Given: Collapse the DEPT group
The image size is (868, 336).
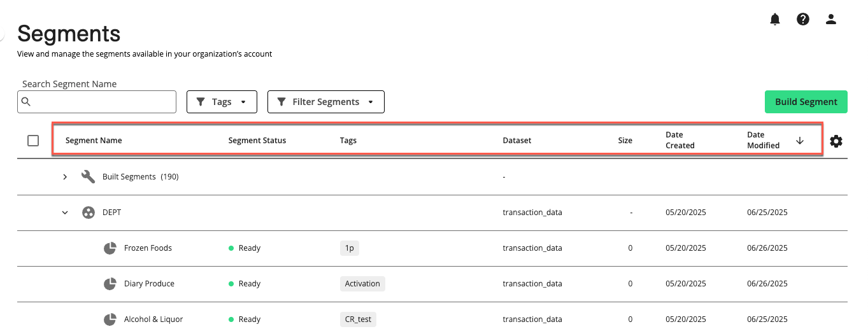Looking at the screenshot, I should [65, 213].
